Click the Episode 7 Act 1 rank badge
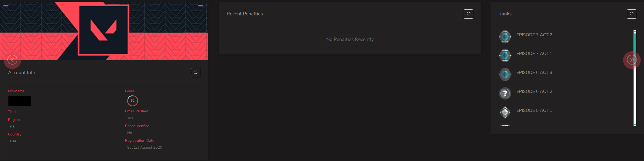Image resolution: width=644 pixels, height=161 pixels. point(505,55)
